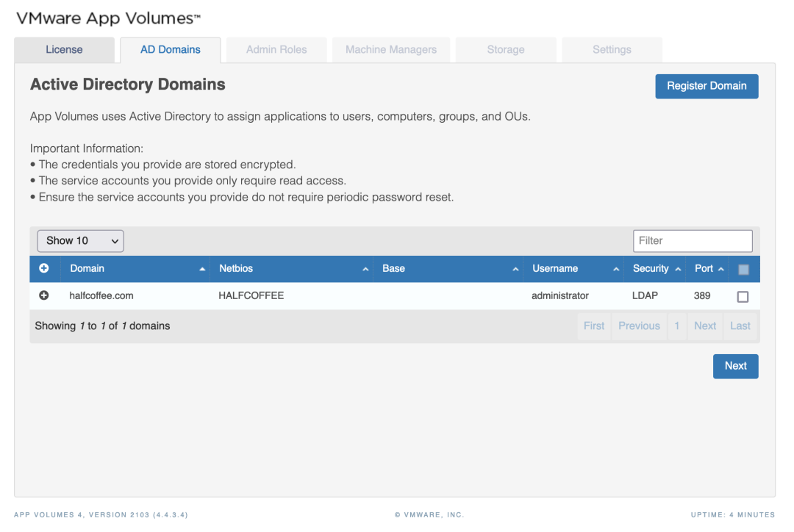The image size is (794, 532).
Task: Click the VMware App Volumes title
Action: 108,18
